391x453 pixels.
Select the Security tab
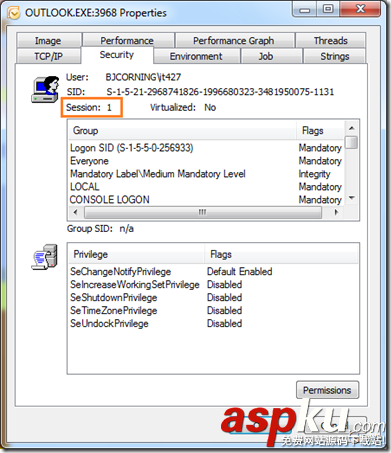[x=117, y=55]
